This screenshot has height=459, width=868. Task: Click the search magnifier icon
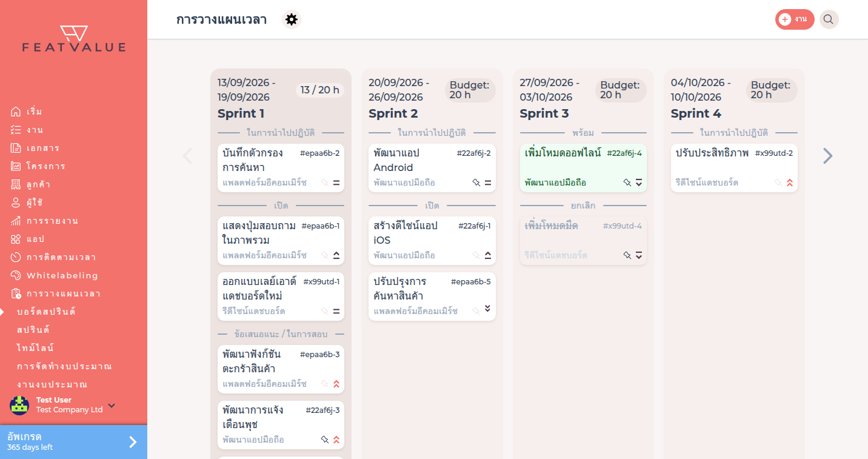tap(829, 19)
